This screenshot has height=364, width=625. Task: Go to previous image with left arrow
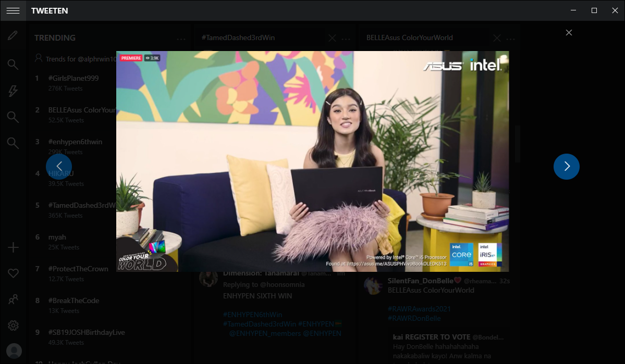pyautogui.click(x=59, y=167)
